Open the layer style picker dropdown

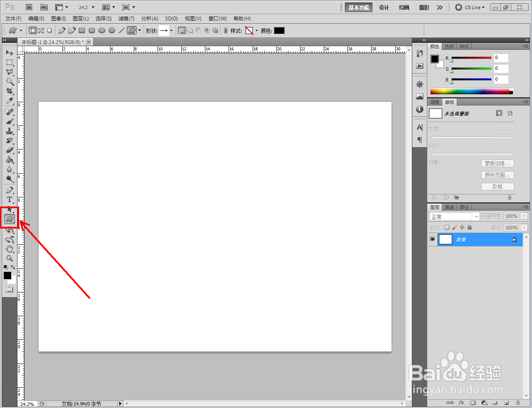pos(256,31)
